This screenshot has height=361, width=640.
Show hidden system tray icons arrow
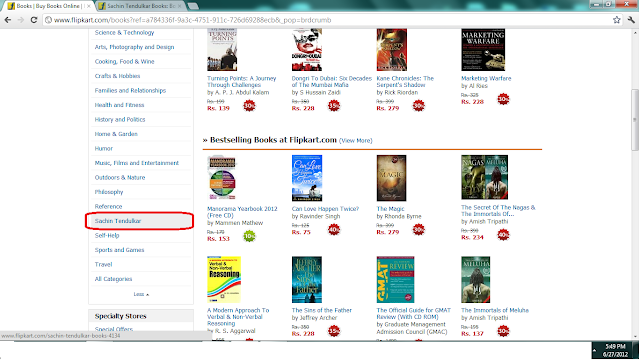tap(594, 350)
